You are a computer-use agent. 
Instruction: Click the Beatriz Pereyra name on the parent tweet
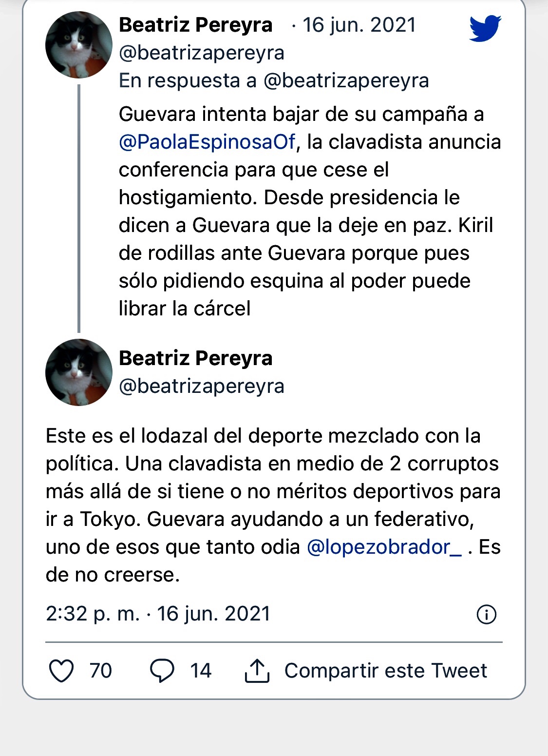coord(195,25)
